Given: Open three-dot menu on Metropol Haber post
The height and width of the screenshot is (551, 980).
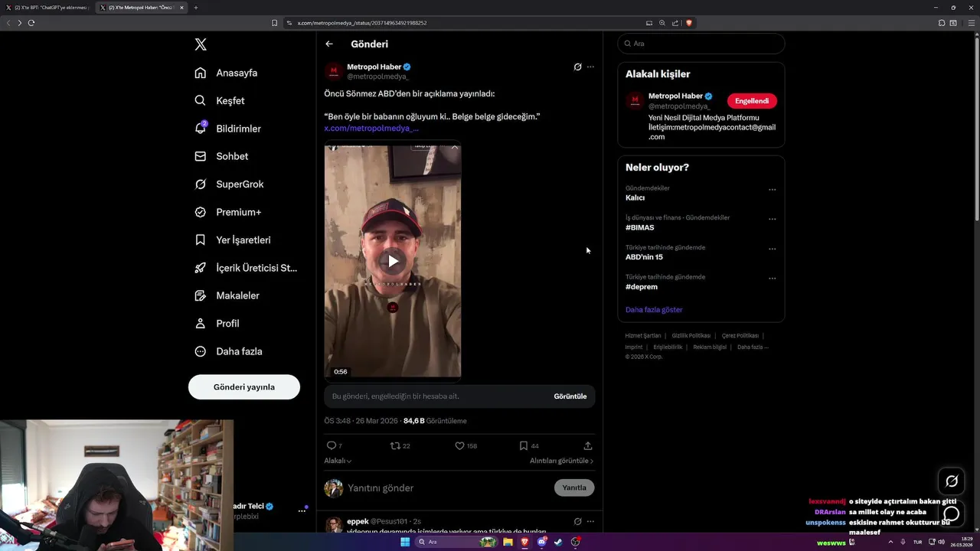Looking at the screenshot, I should [590, 67].
